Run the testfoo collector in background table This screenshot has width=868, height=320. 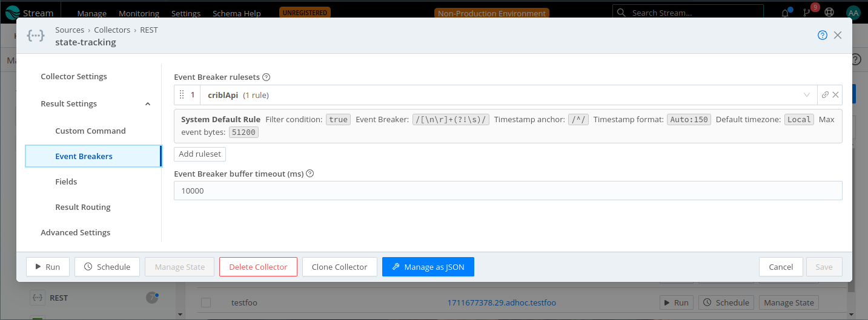[677, 302]
